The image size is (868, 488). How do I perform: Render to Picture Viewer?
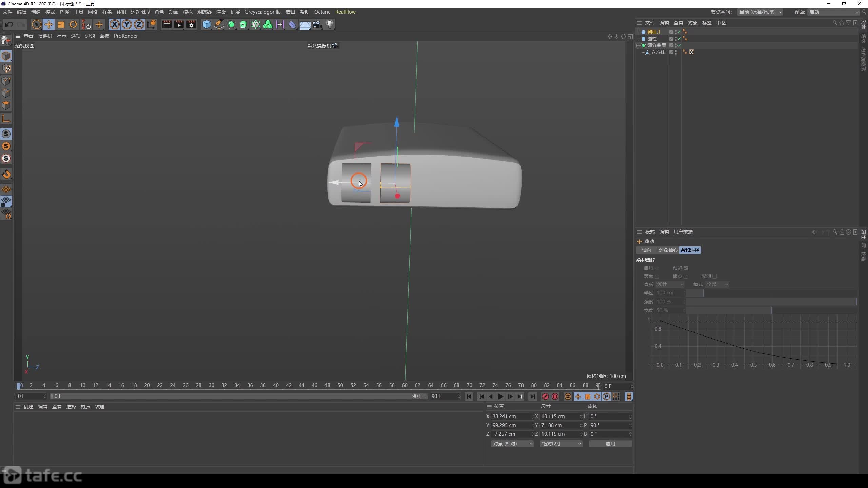179,24
